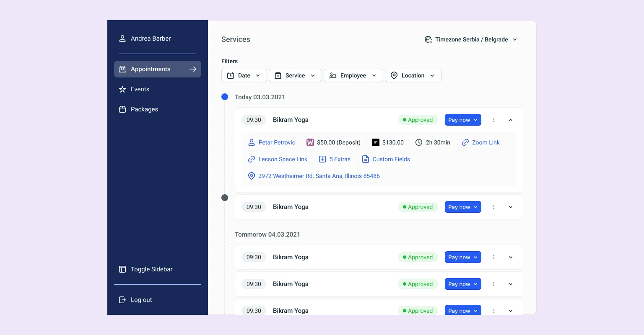Open the Date filter dropdown

pos(244,75)
